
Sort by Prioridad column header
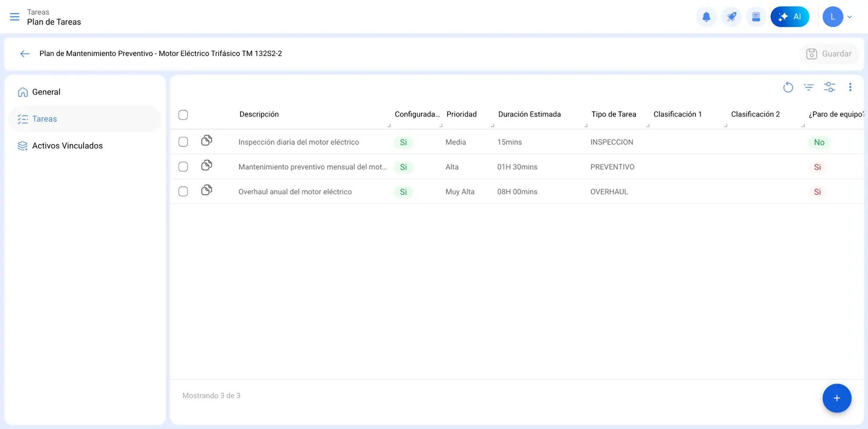click(x=462, y=114)
